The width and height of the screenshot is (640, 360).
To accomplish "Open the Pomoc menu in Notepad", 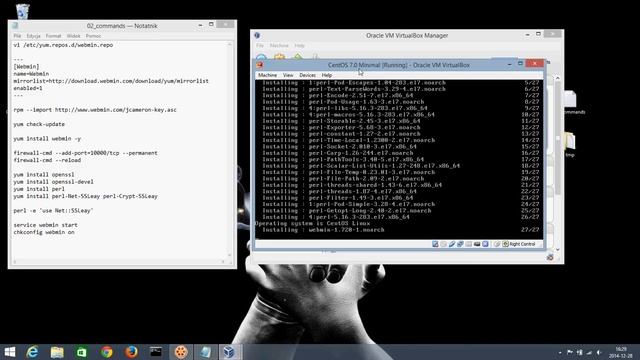I will point(93,36).
